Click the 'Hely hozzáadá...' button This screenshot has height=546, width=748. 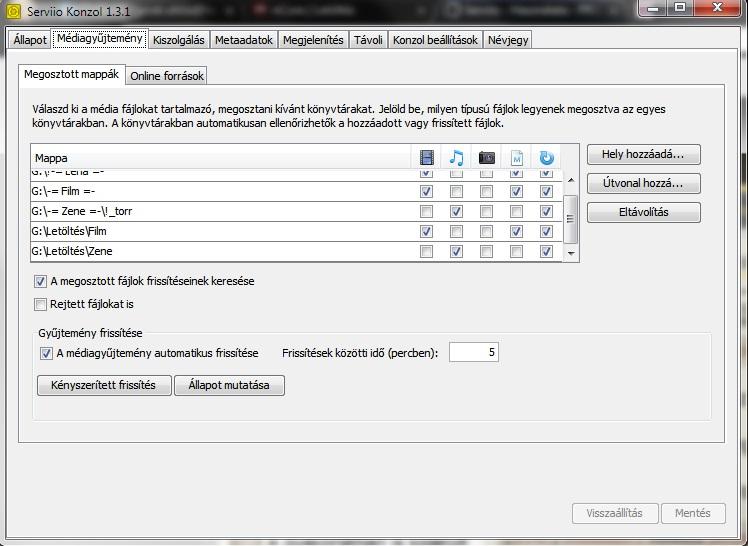pos(644,155)
